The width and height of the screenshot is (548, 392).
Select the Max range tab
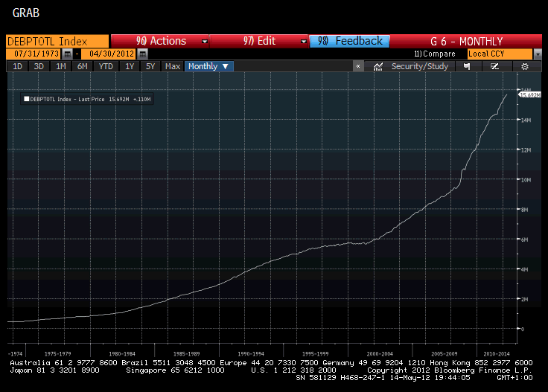pos(173,66)
